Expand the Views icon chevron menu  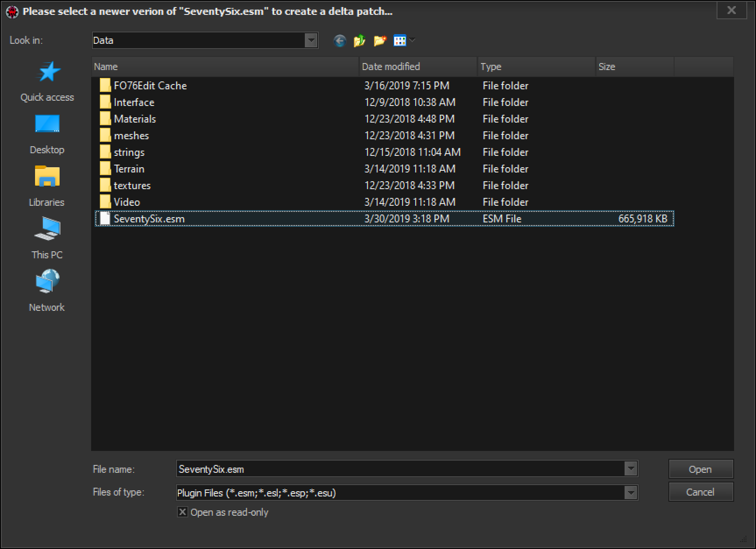click(411, 40)
